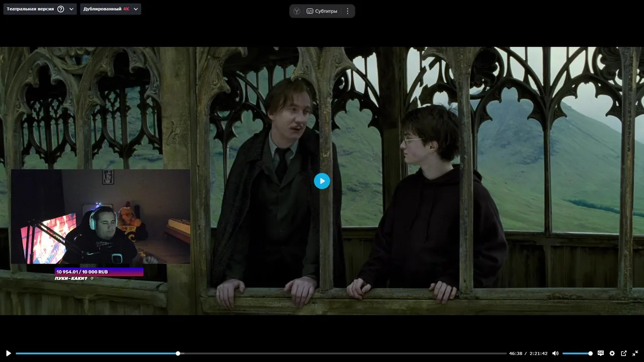The width and height of the screenshot is (644, 362).
Task: Exit fullscreen using the collapse arrows icon
Action: [635, 353]
